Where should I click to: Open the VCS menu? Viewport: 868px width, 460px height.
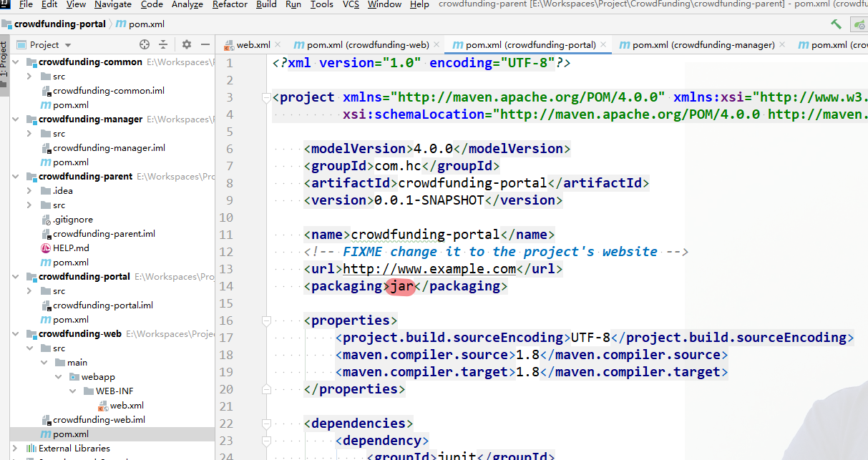click(351, 4)
